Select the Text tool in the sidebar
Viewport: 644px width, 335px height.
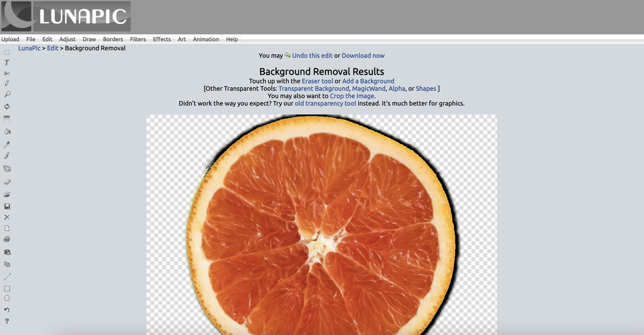tap(7, 62)
